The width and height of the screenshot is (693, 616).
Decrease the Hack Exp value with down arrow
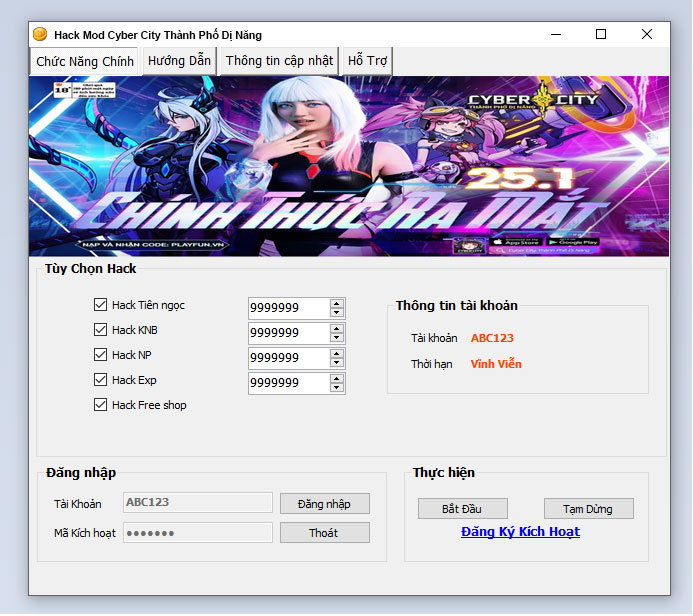pos(337,388)
